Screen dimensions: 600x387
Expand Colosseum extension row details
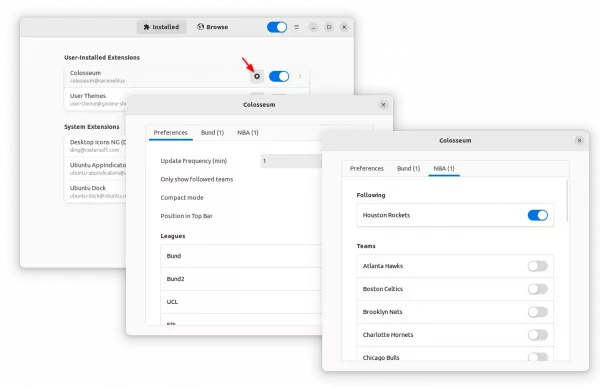300,76
